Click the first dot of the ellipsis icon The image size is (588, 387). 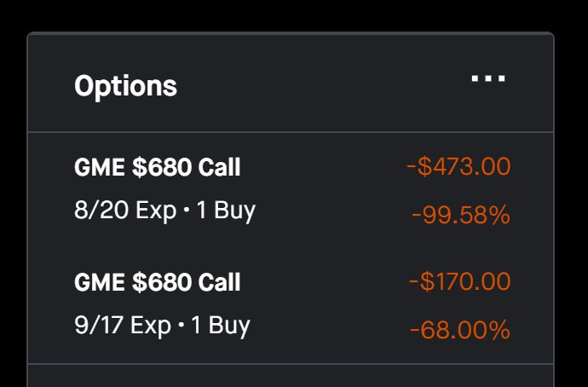tap(476, 78)
